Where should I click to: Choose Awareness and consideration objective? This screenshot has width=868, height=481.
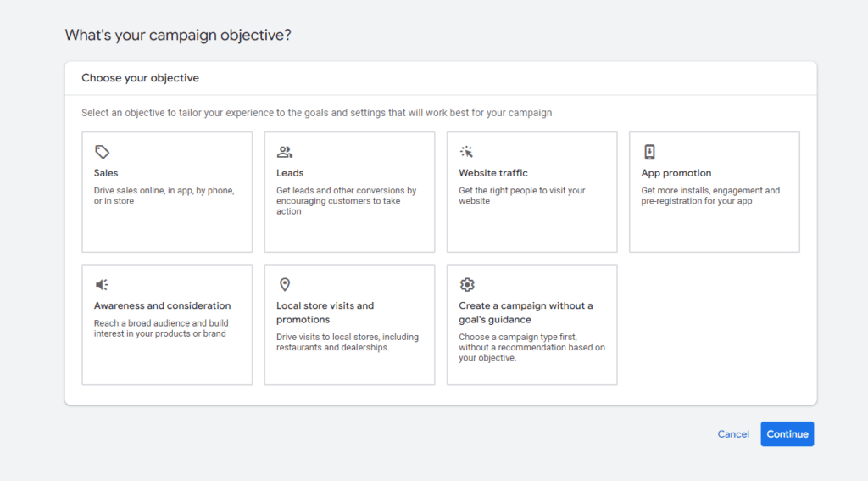coord(167,325)
